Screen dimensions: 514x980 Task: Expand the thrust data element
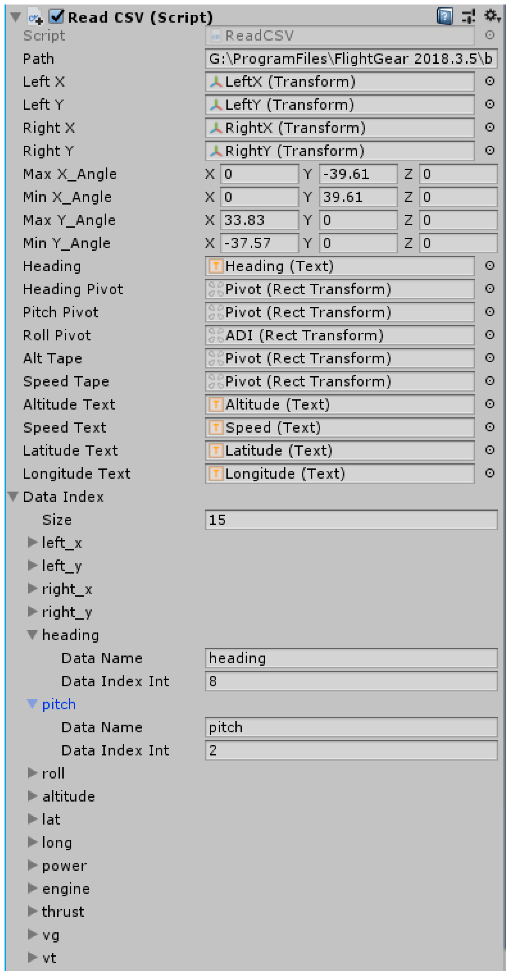(x=32, y=911)
